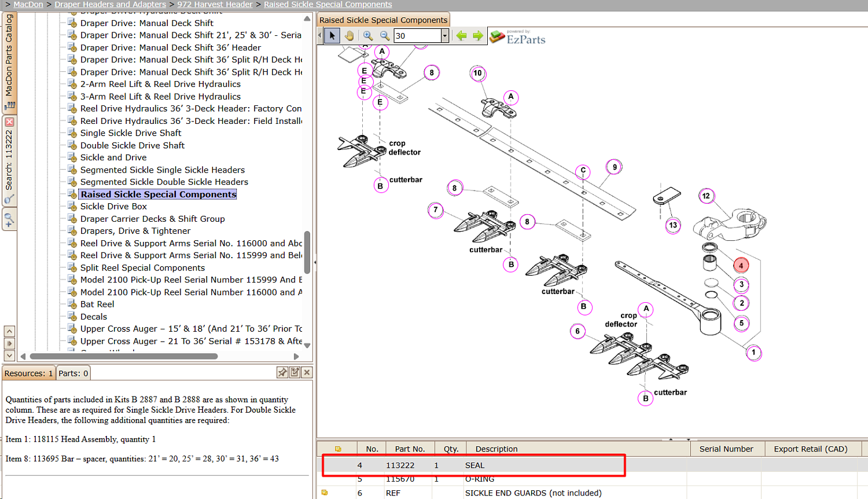Viewport: 868px width, 499px height.
Task: Select Sickle Drive Box in the tree
Action: tap(113, 206)
